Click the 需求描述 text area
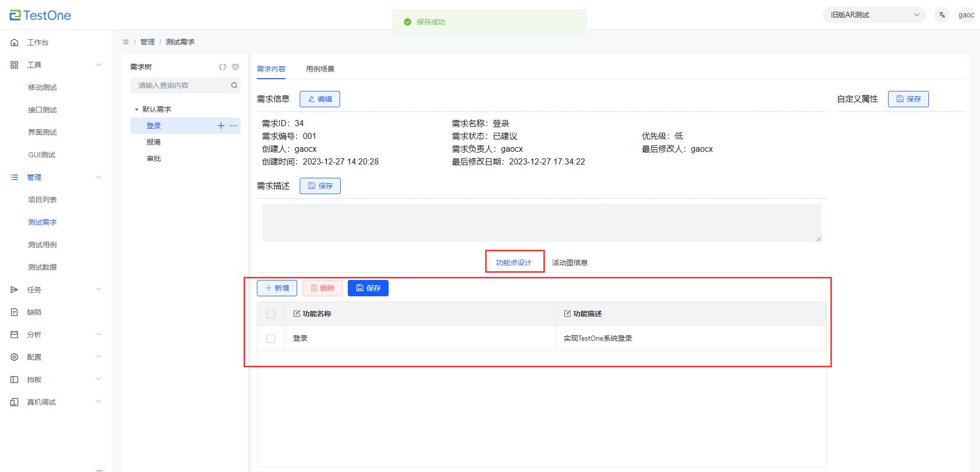 541,223
